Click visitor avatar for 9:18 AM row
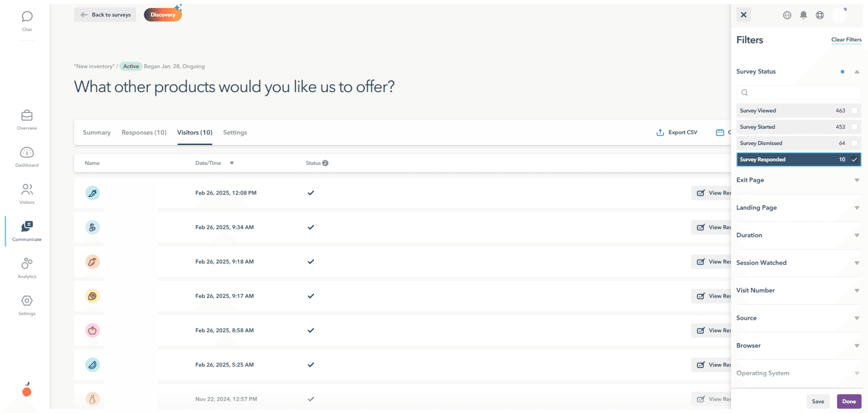Viewport: 868px width, 413px height. pyautogui.click(x=92, y=262)
